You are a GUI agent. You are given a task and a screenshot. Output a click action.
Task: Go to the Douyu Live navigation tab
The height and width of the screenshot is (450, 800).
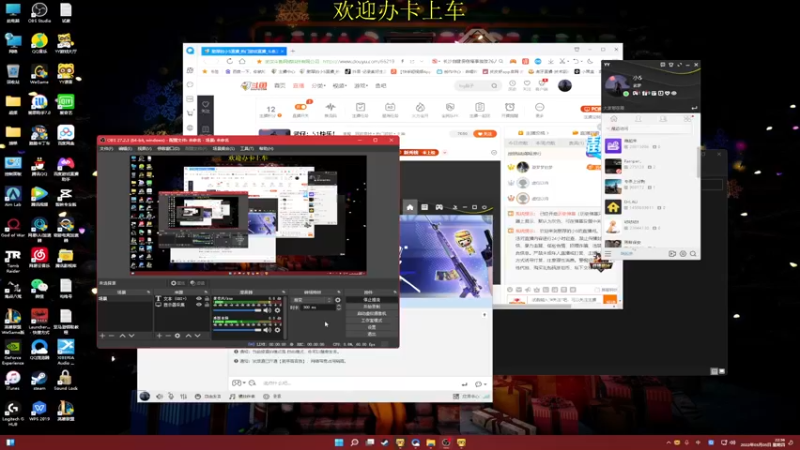click(298, 86)
